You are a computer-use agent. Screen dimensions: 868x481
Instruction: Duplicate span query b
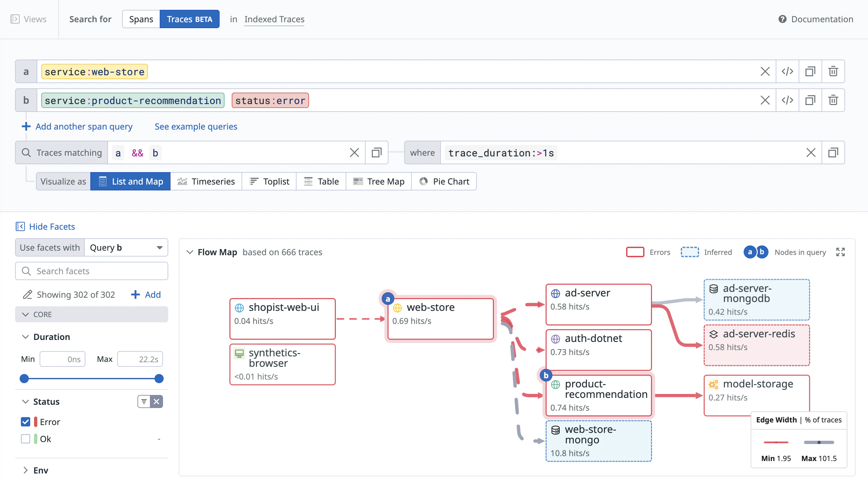click(x=810, y=100)
